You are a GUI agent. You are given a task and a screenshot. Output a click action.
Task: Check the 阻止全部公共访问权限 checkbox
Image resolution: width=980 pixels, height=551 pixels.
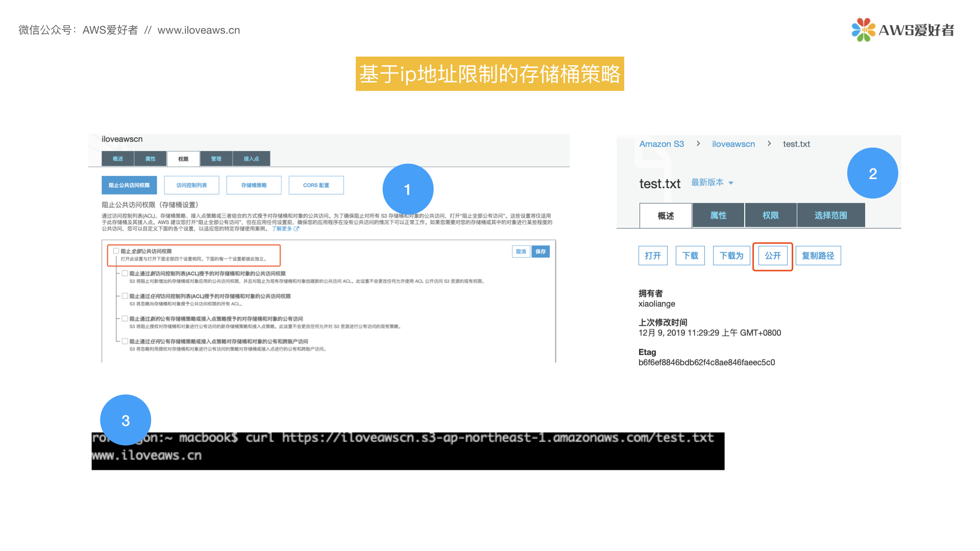(x=115, y=251)
